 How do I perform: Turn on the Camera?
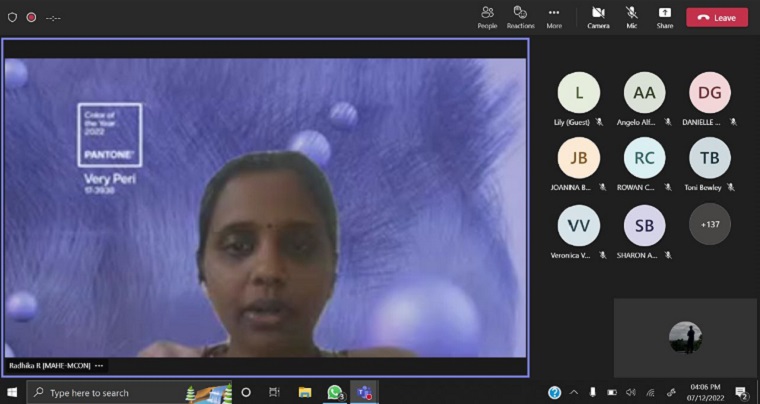pyautogui.click(x=598, y=16)
